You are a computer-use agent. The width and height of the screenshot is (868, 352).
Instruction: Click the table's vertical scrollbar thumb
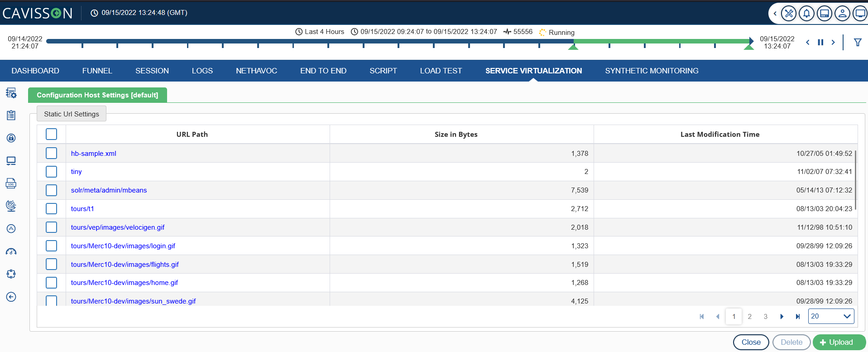(855, 179)
